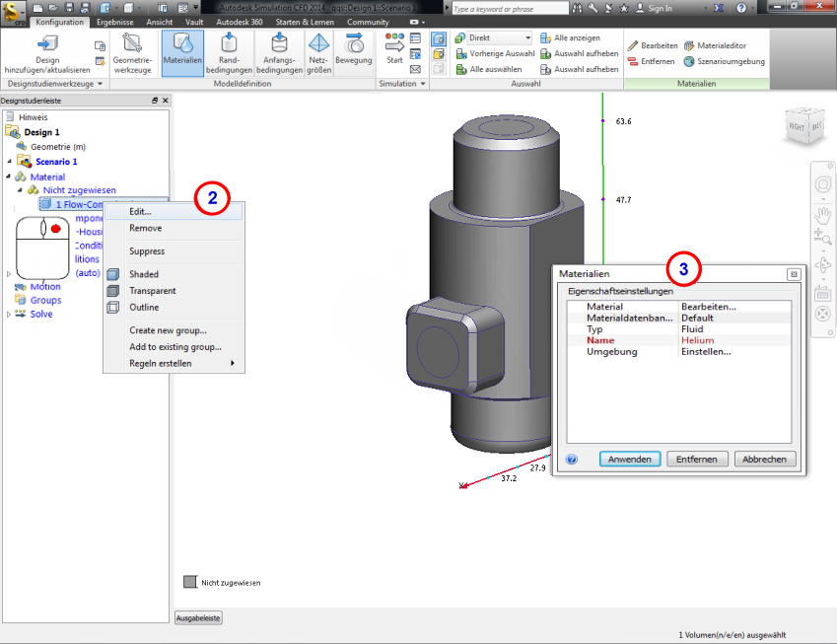Click Design hinzufügen/aktualisieren icon
The height and width of the screenshot is (644, 837).
tap(47, 43)
